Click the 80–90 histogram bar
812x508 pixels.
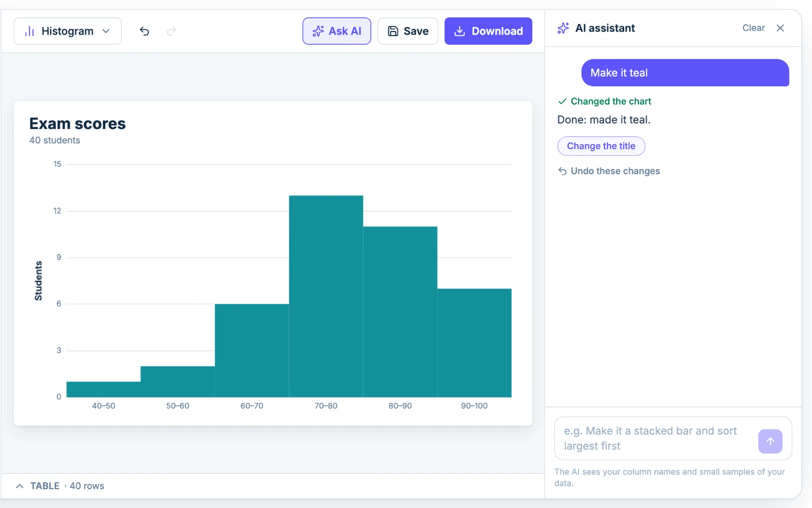pos(400,312)
